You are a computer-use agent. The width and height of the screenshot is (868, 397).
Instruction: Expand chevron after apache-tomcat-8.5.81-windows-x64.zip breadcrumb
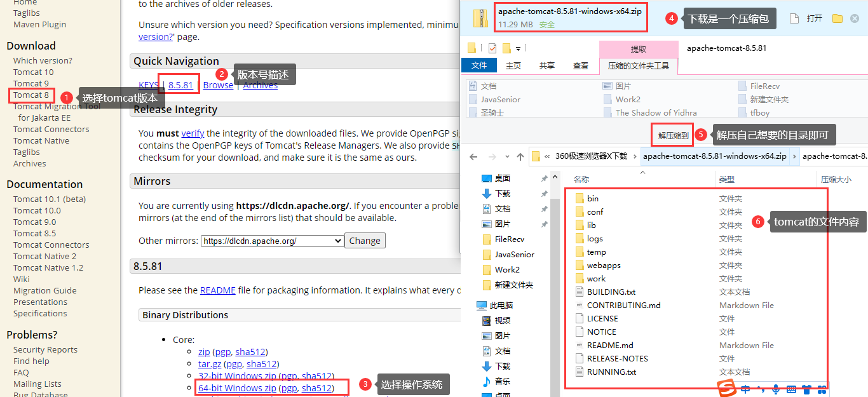[794, 156]
